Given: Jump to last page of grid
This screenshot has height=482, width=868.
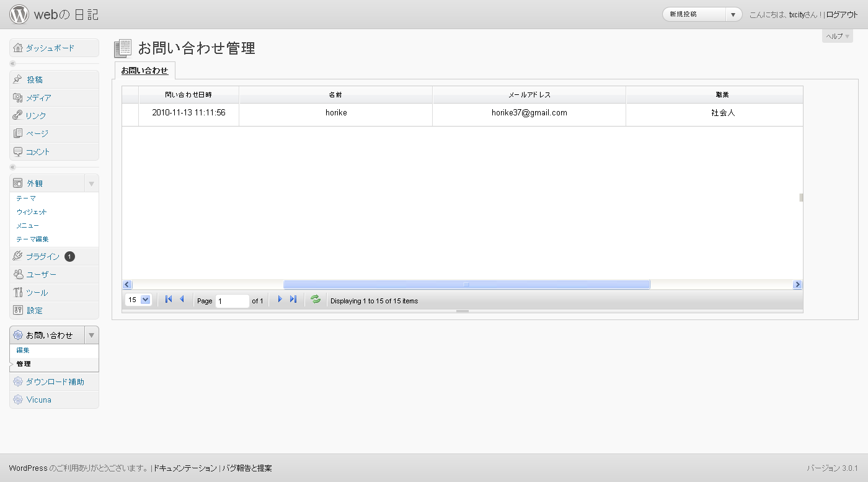Looking at the screenshot, I should tap(293, 300).
